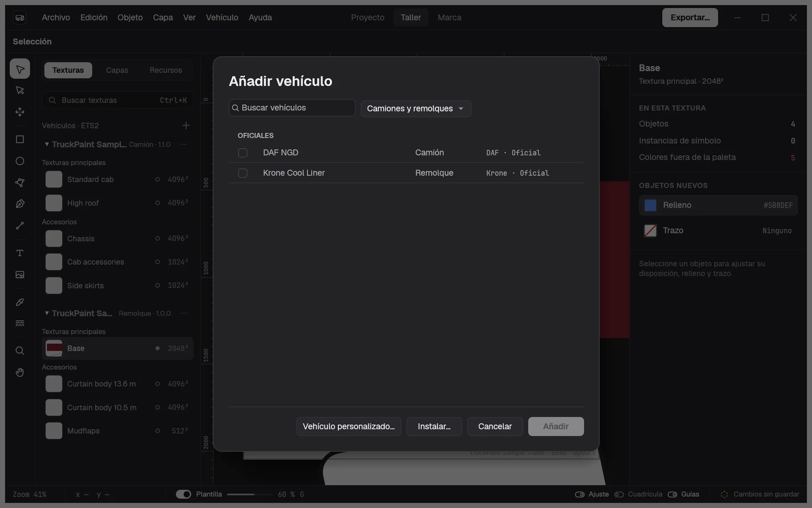Collapse the TruckPaint Sample Camión vehicle

pyautogui.click(x=47, y=144)
